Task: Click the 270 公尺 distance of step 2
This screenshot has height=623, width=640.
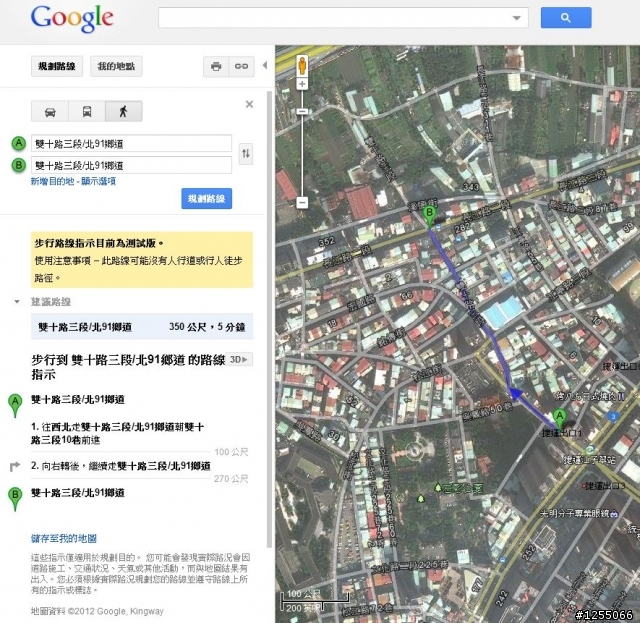Action: 231,478
